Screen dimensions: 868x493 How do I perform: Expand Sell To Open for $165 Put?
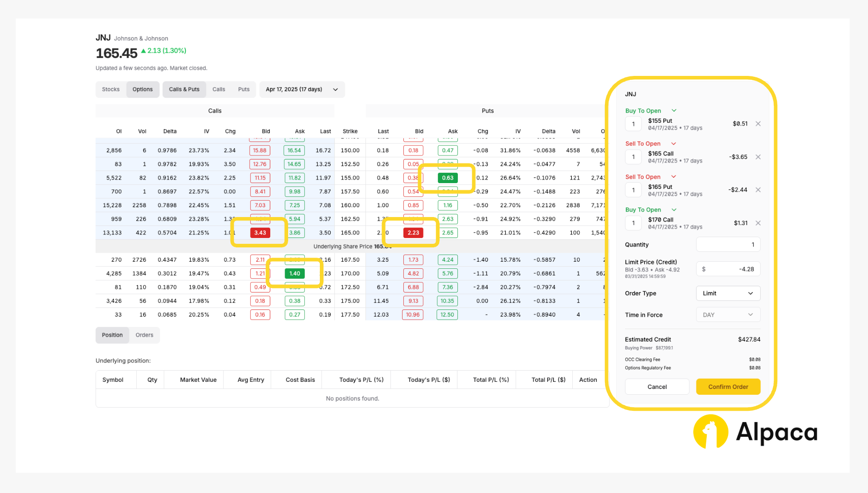tap(674, 177)
